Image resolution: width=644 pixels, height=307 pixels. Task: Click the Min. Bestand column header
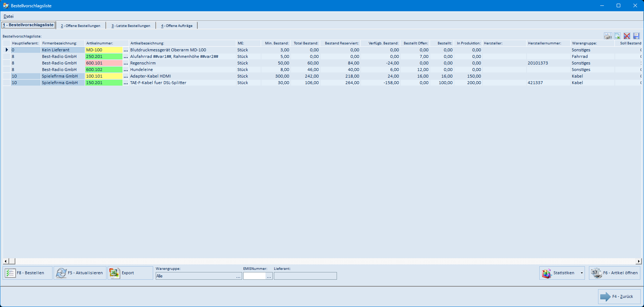coord(276,43)
